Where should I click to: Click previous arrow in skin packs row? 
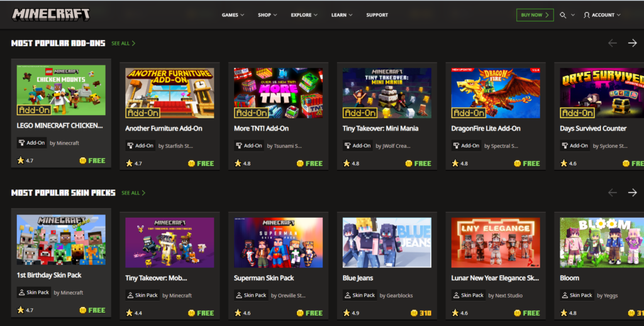(x=613, y=193)
